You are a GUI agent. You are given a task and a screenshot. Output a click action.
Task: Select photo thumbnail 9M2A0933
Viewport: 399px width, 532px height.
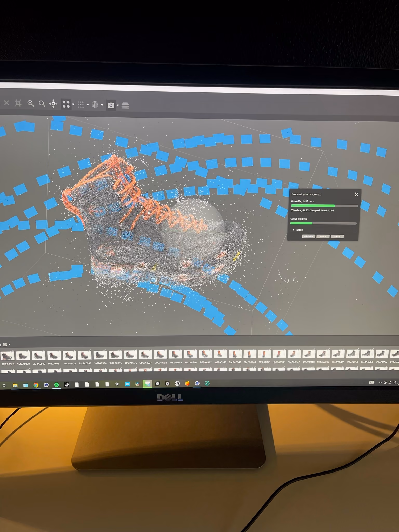(85, 355)
